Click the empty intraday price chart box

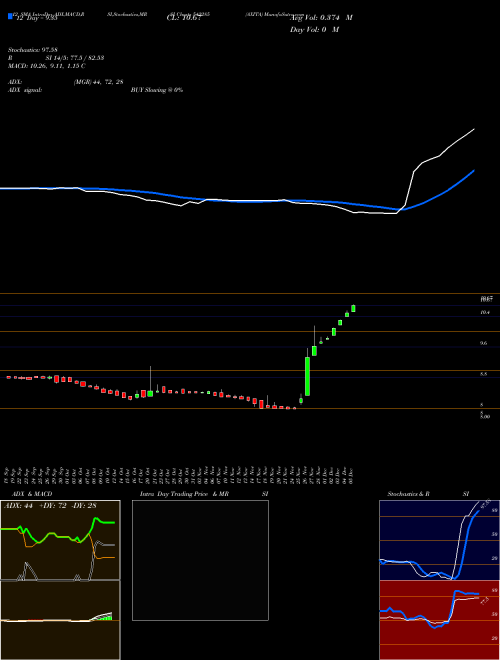tap(200, 560)
